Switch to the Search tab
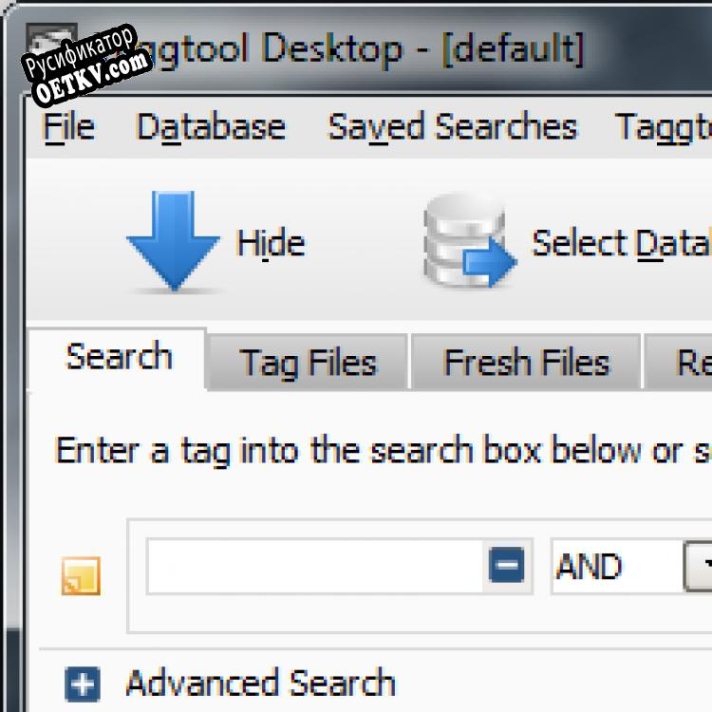This screenshot has height=712, width=712. click(x=119, y=357)
